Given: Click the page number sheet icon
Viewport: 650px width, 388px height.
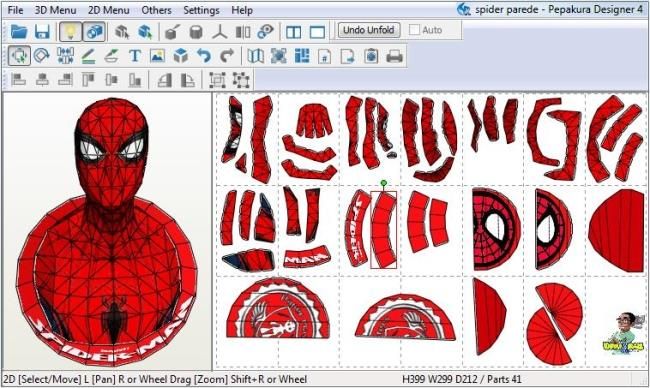Looking at the screenshot, I should pyautogui.click(x=325, y=56).
